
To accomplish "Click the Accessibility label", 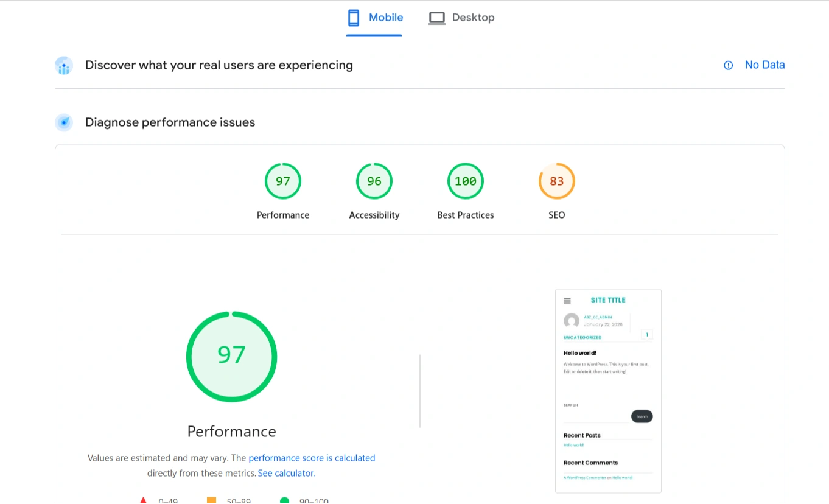I will (374, 215).
